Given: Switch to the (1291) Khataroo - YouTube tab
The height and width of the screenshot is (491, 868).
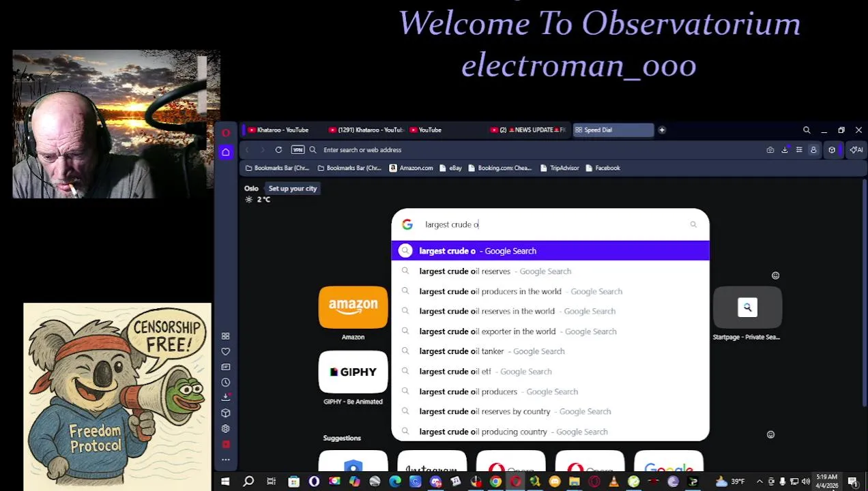Looking at the screenshot, I should click(x=366, y=130).
